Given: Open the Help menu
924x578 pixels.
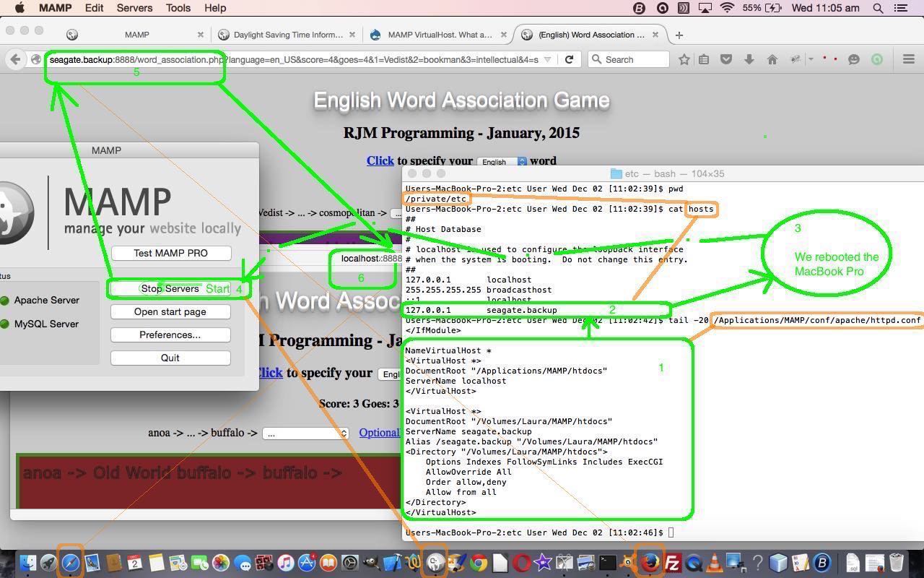Looking at the screenshot, I should tap(215, 8).
